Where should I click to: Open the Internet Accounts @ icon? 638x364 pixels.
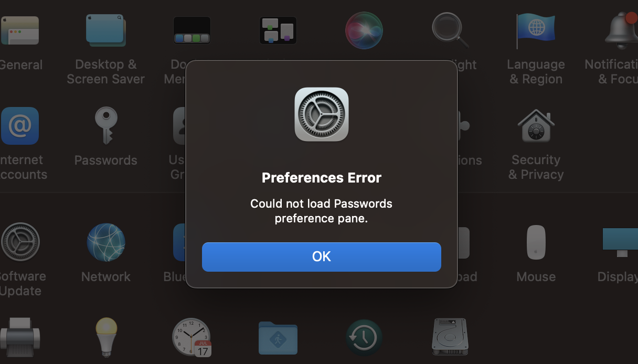[x=20, y=126]
